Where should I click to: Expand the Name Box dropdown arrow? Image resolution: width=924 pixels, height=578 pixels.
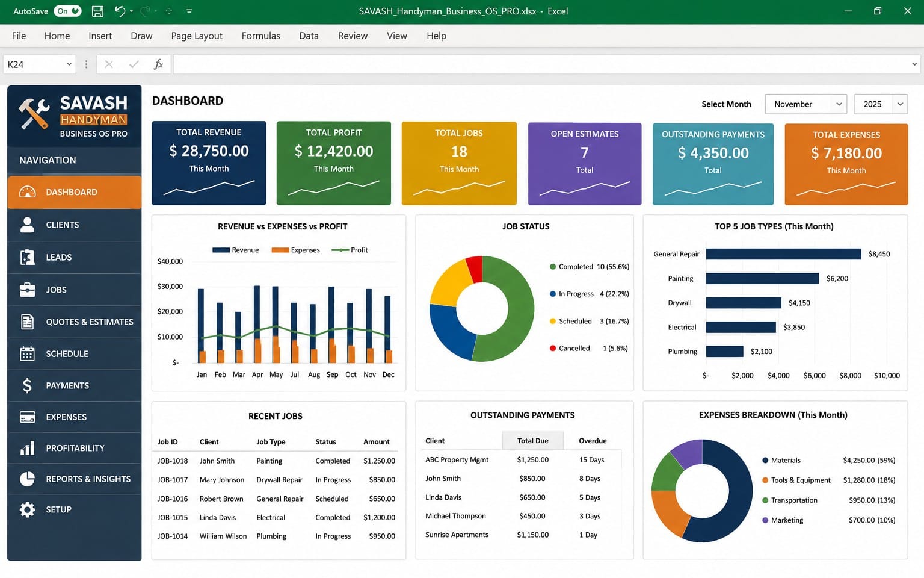click(x=69, y=64)
